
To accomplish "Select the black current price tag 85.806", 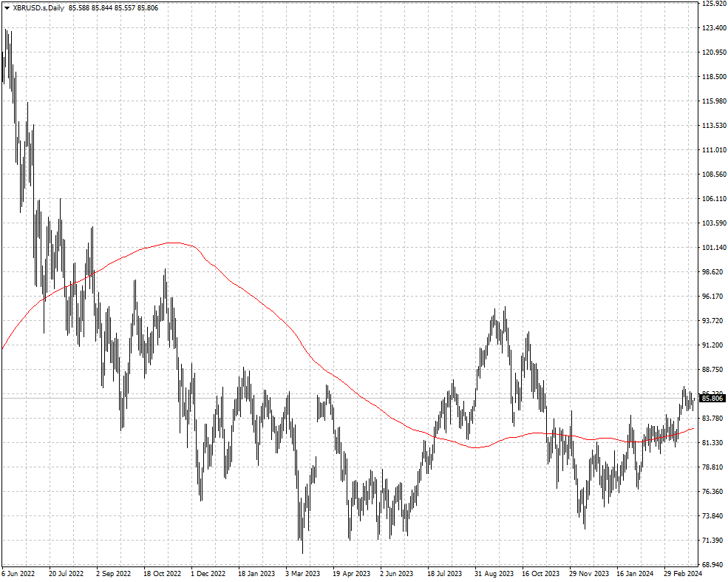I will [x=712, y=398].
